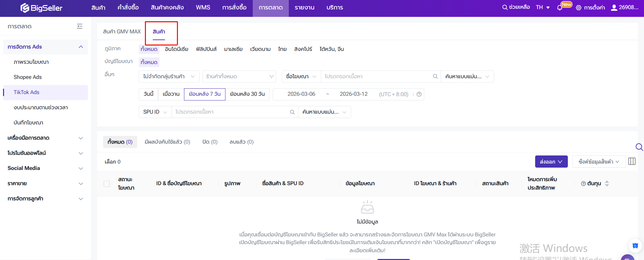
Task: Open Shopee Ads in the sidebar
Action: [28, 77]
